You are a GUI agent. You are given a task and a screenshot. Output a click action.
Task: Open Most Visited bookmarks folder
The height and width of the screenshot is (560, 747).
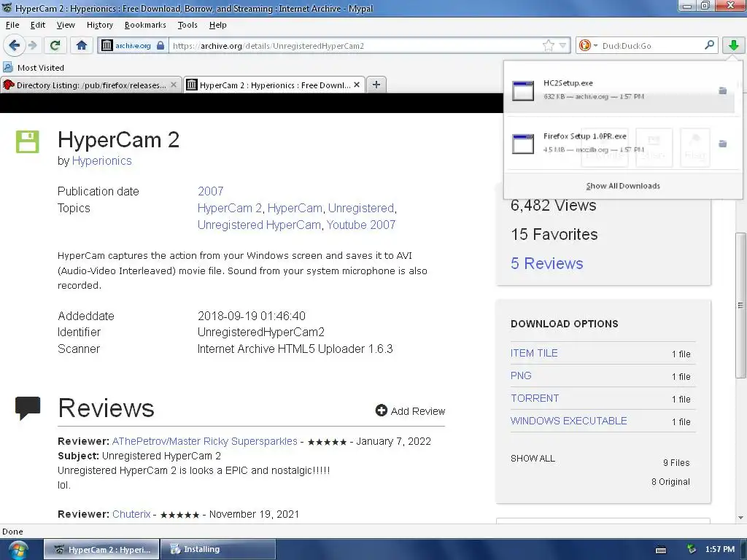[x=34, y=68]
